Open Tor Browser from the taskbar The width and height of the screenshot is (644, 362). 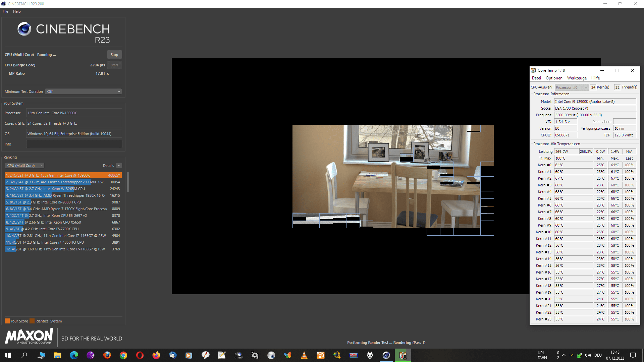(x=91, y=355)
